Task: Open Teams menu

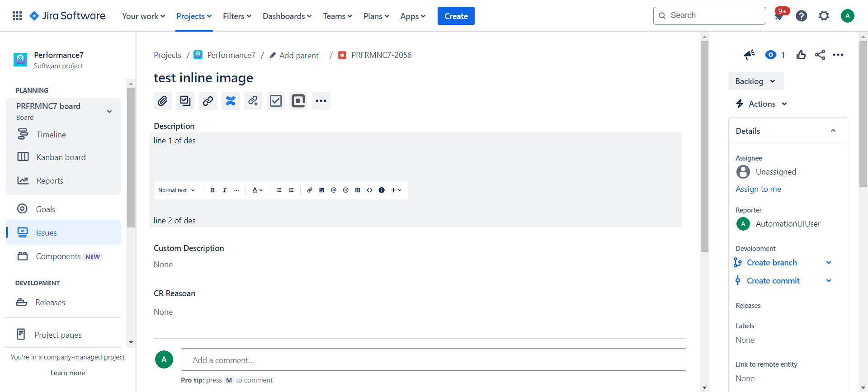Action: pos(337,16)
